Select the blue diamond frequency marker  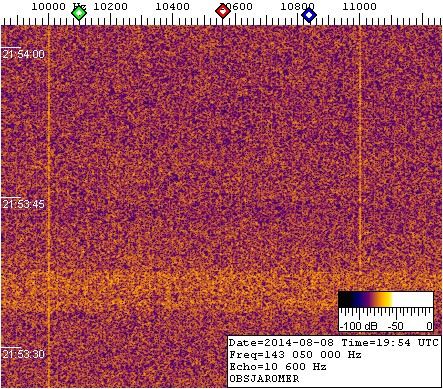309,15
